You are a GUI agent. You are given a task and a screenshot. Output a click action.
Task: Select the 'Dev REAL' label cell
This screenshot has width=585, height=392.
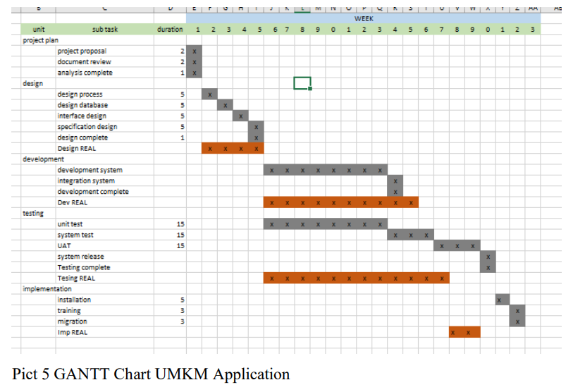(105, 202)
